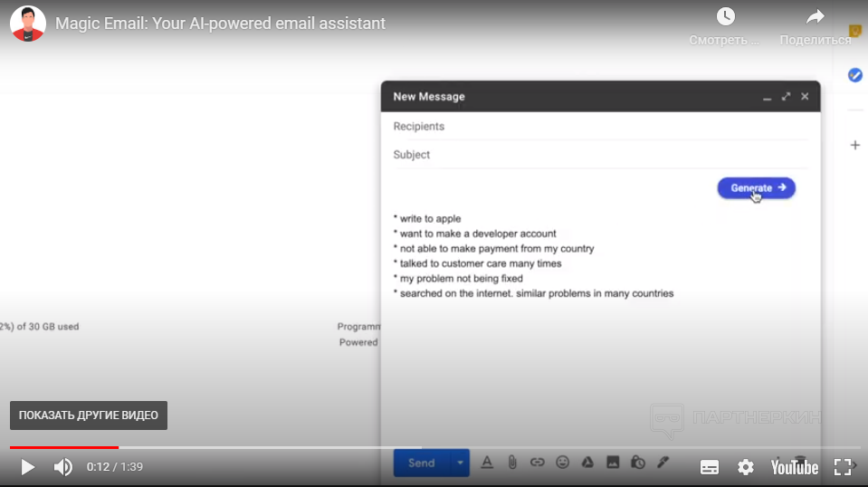
Task: Insert signature with the pen icon
Action: (x=663, y=462)
